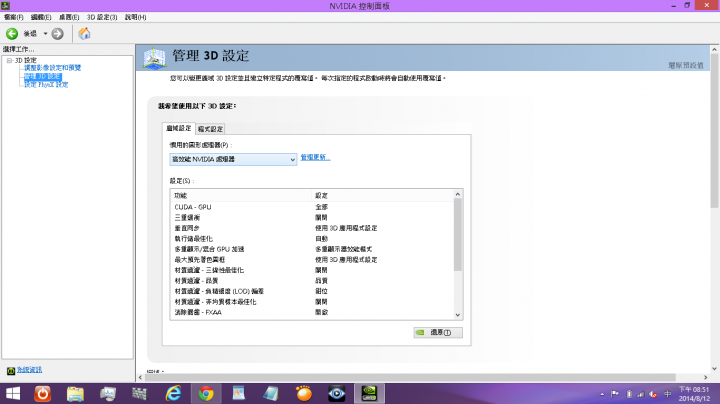Image resolution: width=720 pixels, height=404 pixels.
Task: Open the monitor app icon on taskbar
Action: tap(108, 393)
